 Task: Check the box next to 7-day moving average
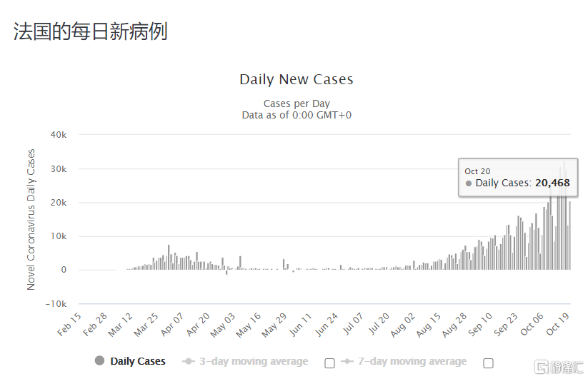488,363
